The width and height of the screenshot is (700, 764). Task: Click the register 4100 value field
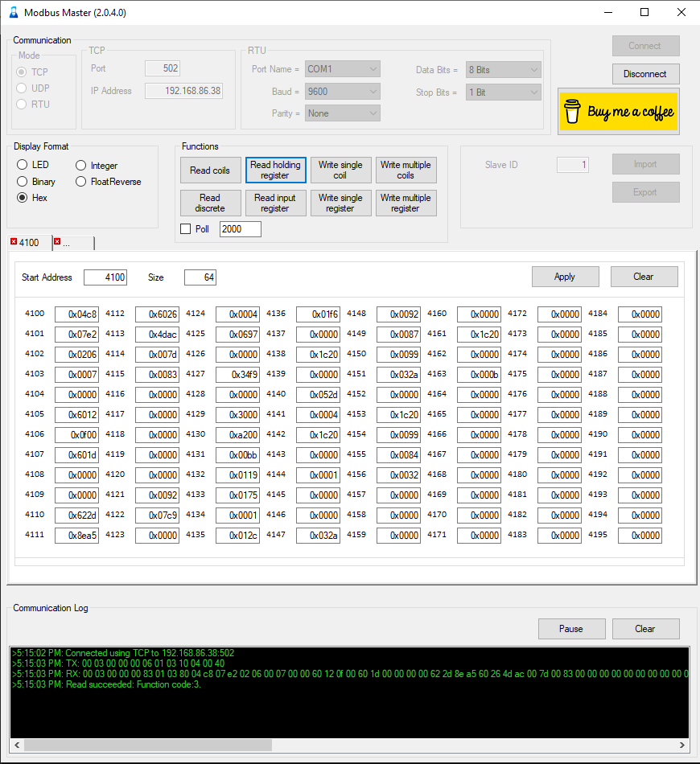coord(76,314)
